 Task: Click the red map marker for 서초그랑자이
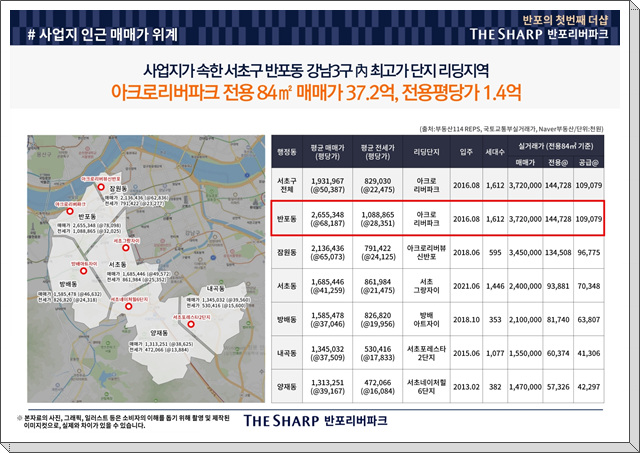coord(126,248)
